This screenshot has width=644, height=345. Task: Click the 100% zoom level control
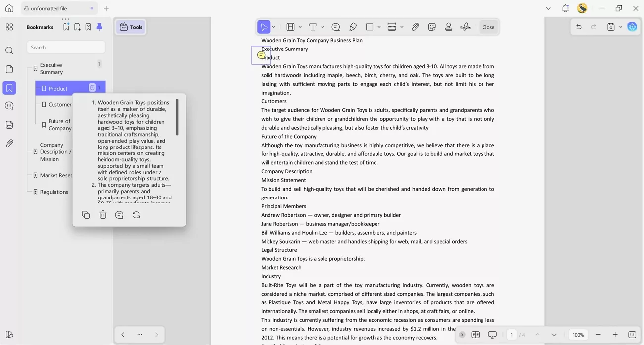[578, 335]
